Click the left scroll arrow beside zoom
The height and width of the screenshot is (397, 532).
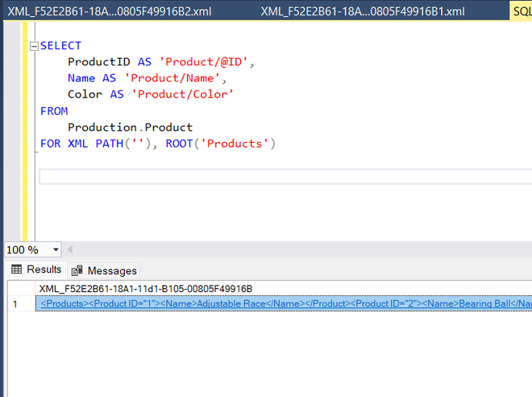[x=70, y=249]
